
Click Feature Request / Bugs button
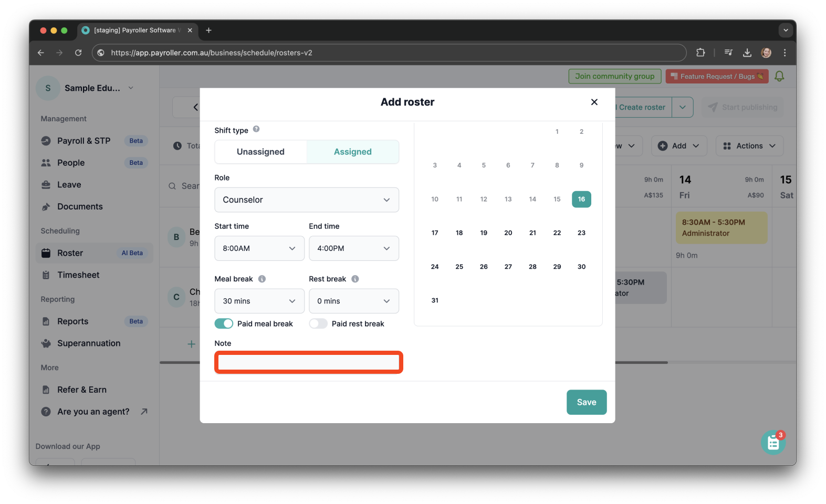click(x=717, y=77)
